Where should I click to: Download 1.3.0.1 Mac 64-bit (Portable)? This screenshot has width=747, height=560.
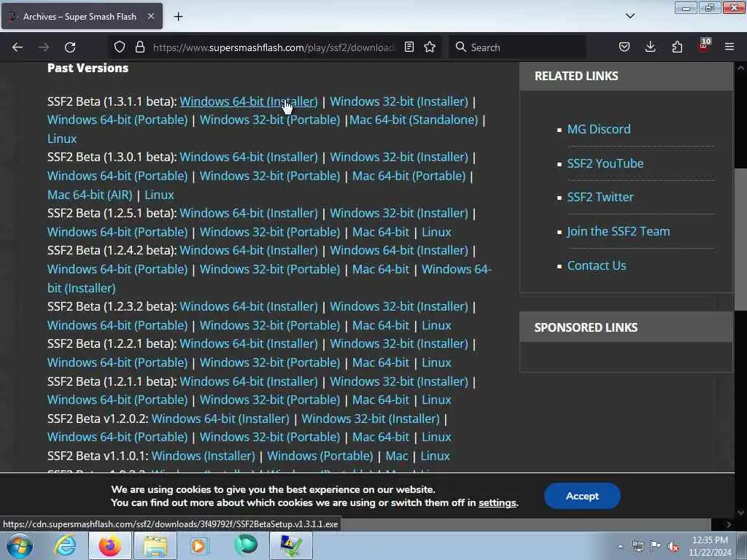point(409,176)
